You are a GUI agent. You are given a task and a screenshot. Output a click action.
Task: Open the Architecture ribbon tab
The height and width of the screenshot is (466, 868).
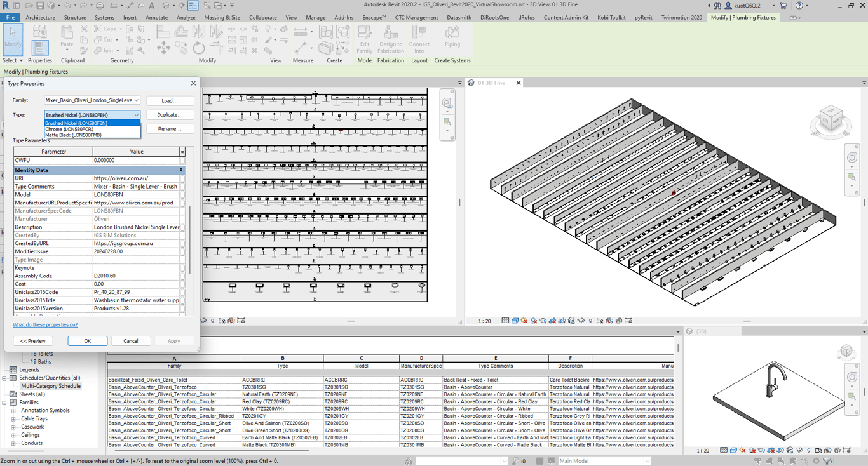(x=40, y=18)
